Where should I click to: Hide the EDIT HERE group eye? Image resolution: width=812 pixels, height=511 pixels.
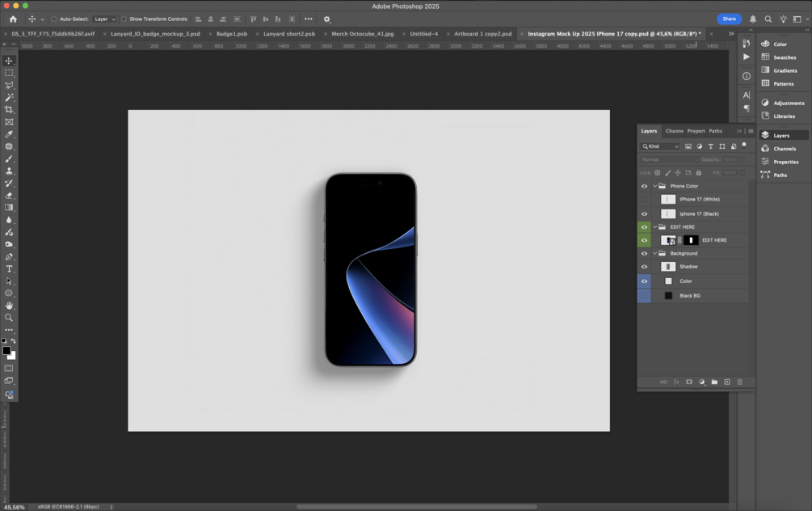[644, 227]
